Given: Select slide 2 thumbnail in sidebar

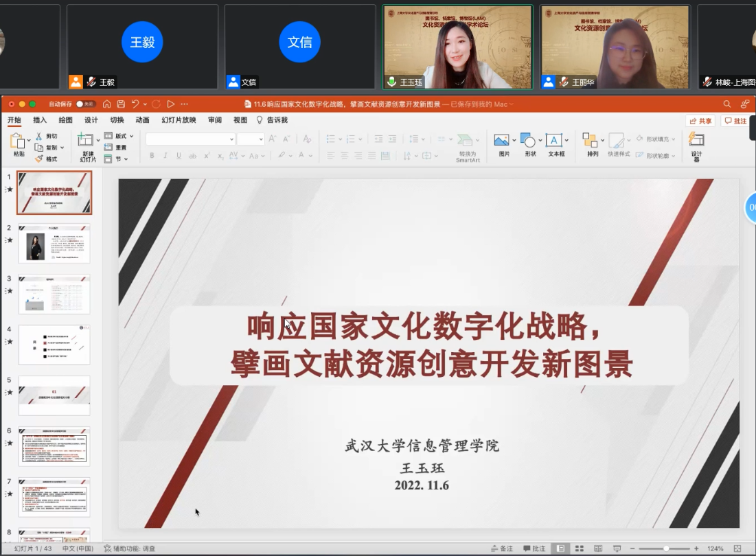Looking at the screenshot, I should [x=54, y=244].
